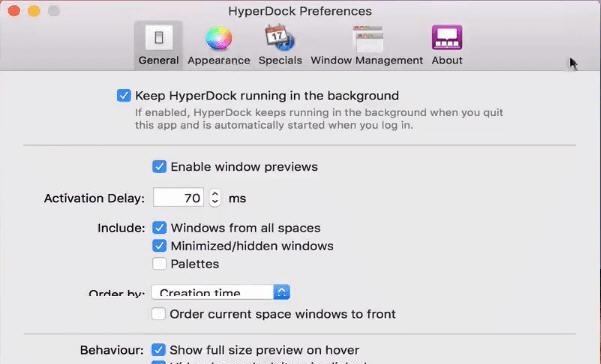601x364 pixels.
Task: Uncheck Minimized/hidden windows option
Action: [x=159, y=246]
